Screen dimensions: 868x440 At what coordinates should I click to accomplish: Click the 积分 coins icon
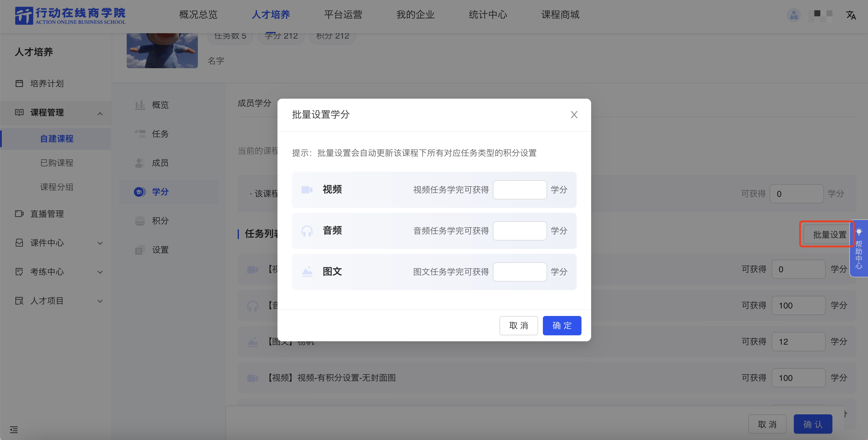[140, 221]
